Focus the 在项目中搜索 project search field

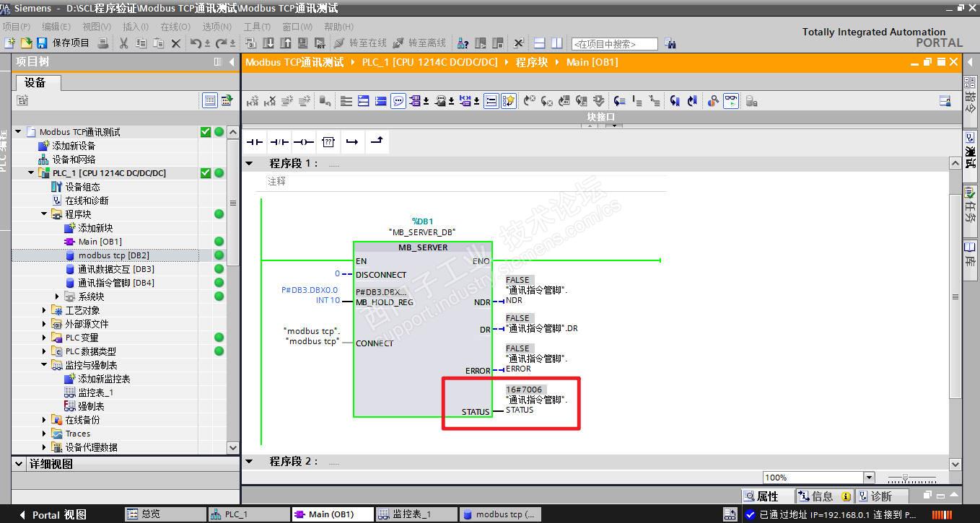[614, 44]
